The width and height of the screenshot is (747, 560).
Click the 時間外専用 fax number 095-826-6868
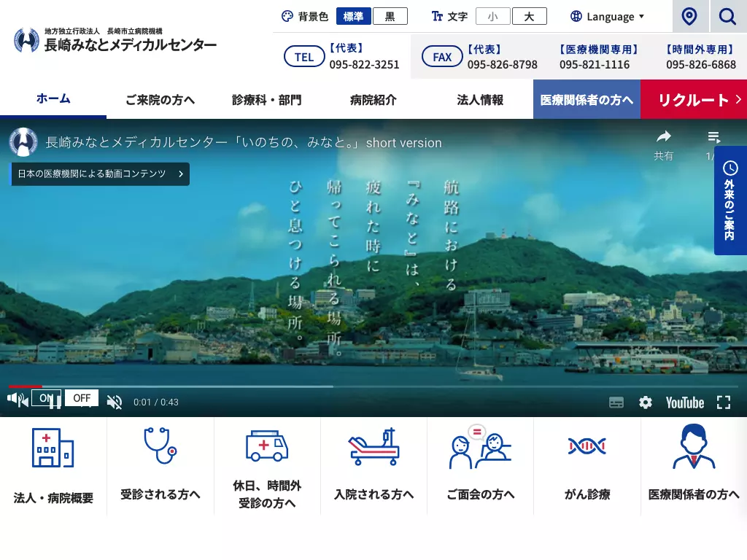pyautogui.click(x=701, y=64)
